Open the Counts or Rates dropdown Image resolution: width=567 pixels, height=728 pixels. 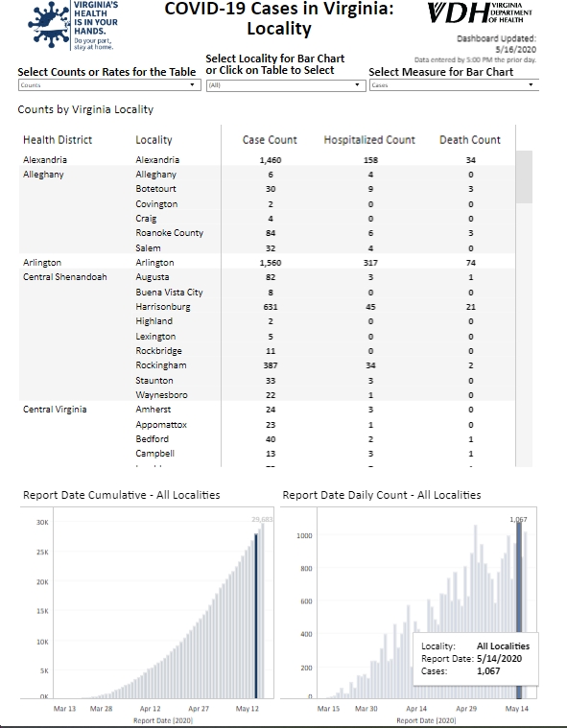click(109, 85)
